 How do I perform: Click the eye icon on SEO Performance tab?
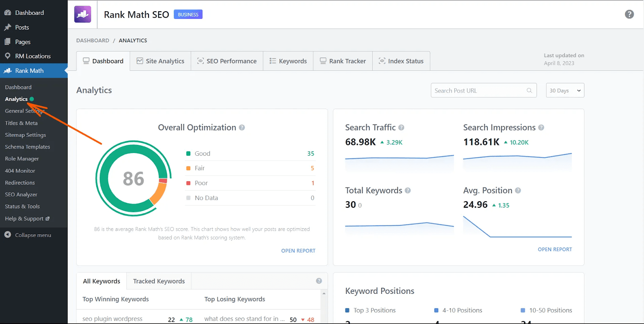200,61
